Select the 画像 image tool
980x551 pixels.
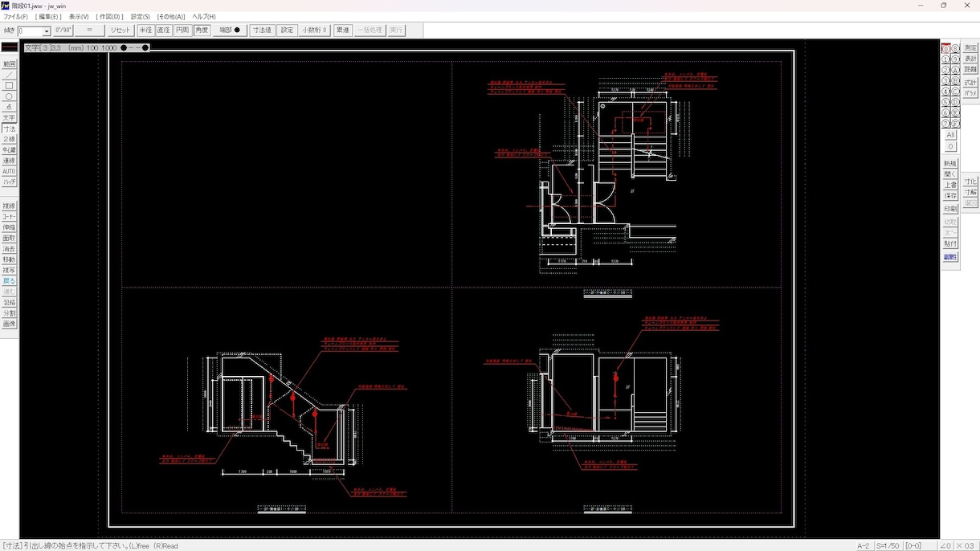click(9, 324)
